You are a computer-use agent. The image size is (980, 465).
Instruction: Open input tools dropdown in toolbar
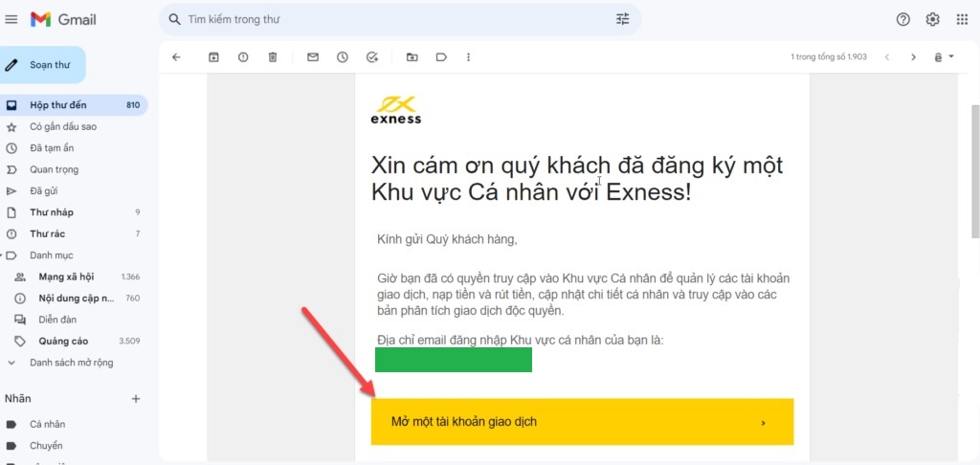click(x=945, y=57)
